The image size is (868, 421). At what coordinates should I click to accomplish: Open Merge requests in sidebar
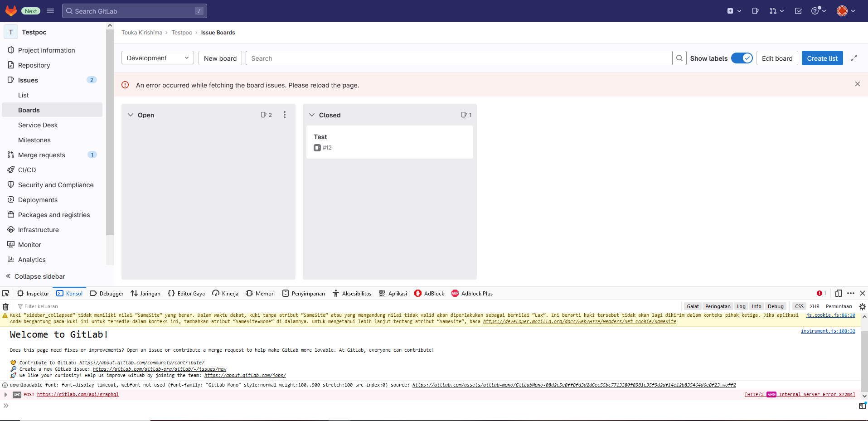pyautogui.click(x=42, y=155)
